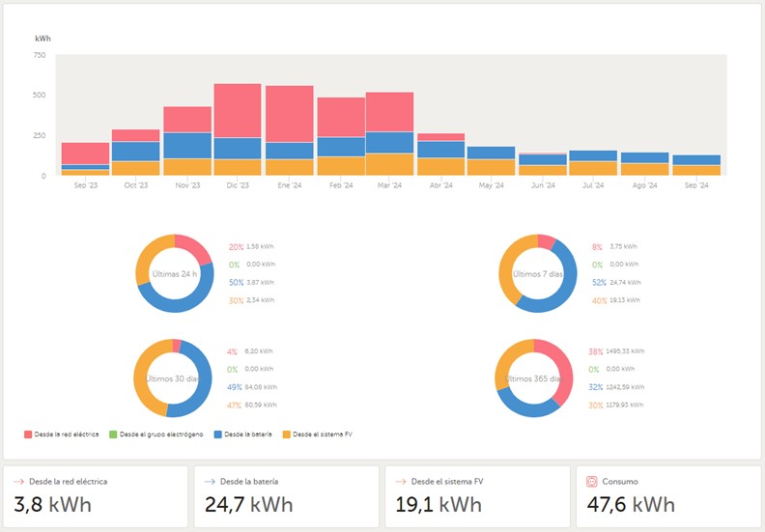
Task: Select the red segment of the Sep '23 bar
Action: coord(85,154)
